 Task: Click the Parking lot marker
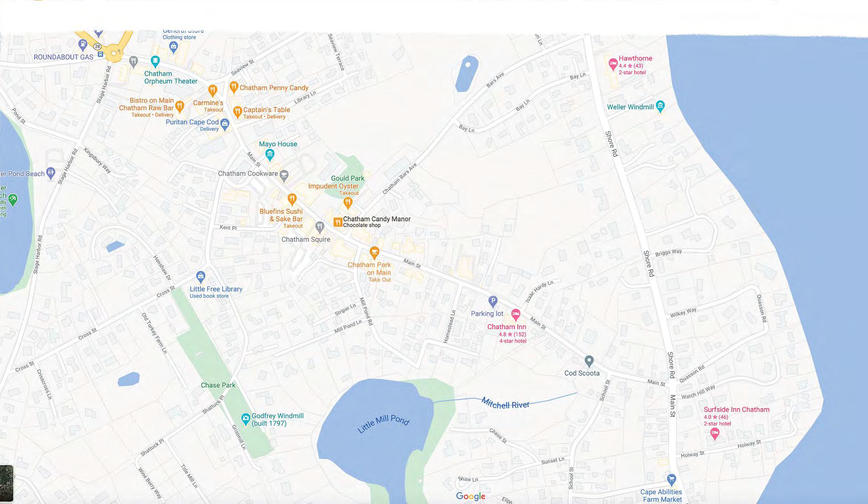coord(493,301)
